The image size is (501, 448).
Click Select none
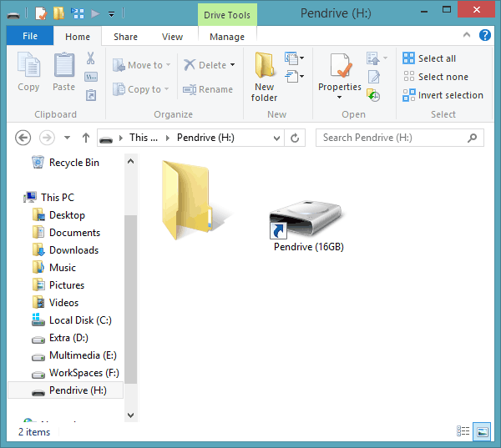(x=436, y=77)
